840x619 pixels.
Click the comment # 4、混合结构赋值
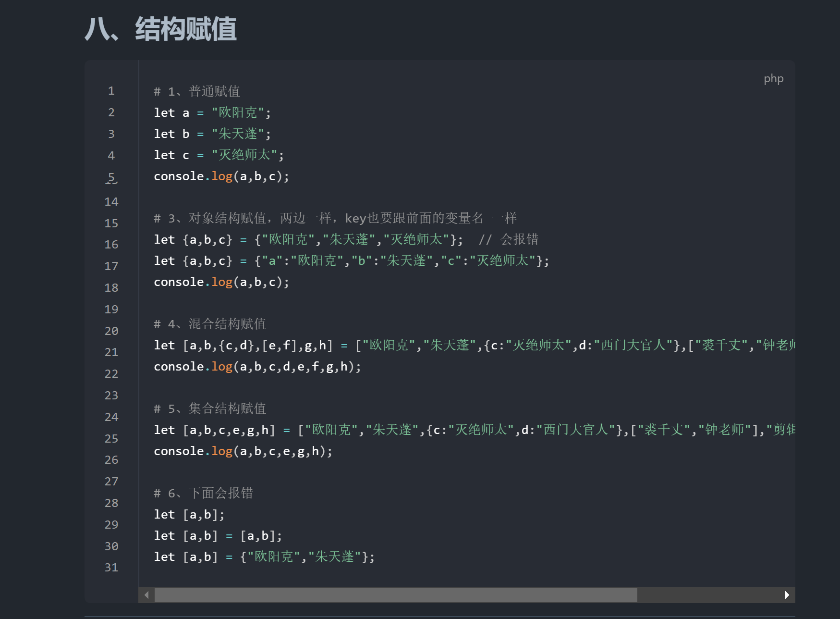[210, 324]
